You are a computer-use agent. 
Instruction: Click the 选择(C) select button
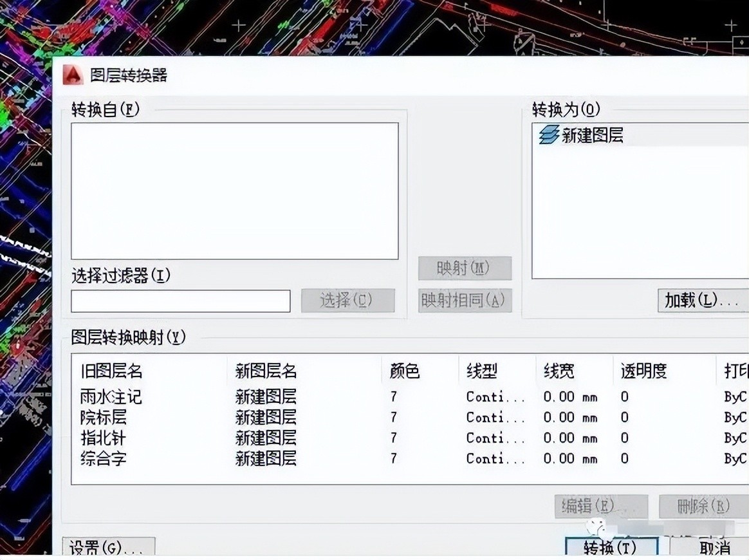pos(347,301)
